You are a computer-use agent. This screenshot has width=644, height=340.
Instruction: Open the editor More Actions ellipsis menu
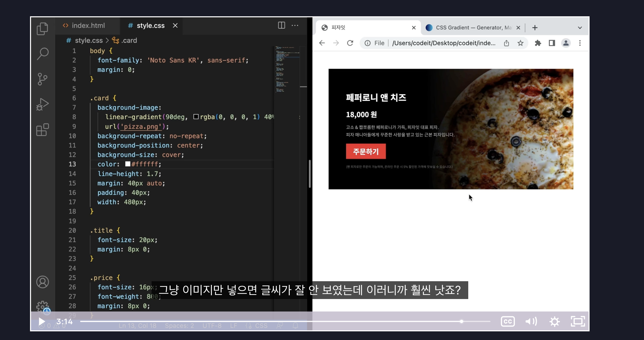pyautogui.click(x=295, y=25)
